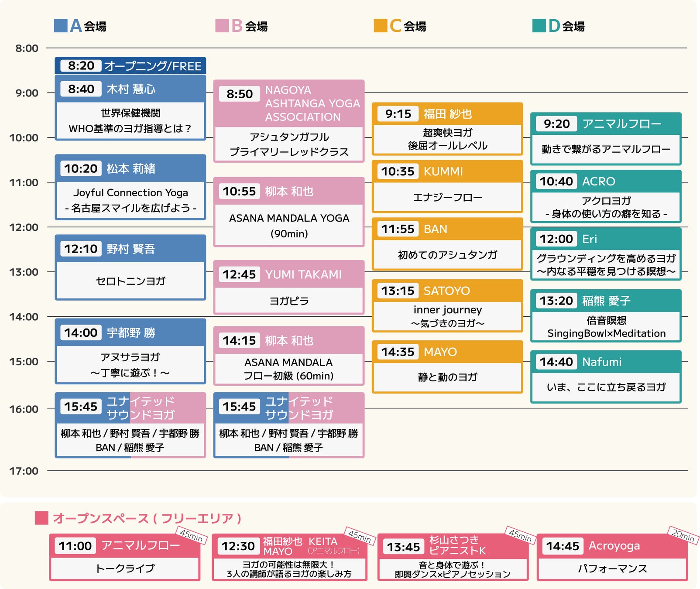This screenshot has height=589, width=700.
Task: Click the SingingBowl×Meditation description text
Action: (x=606, y=333)
